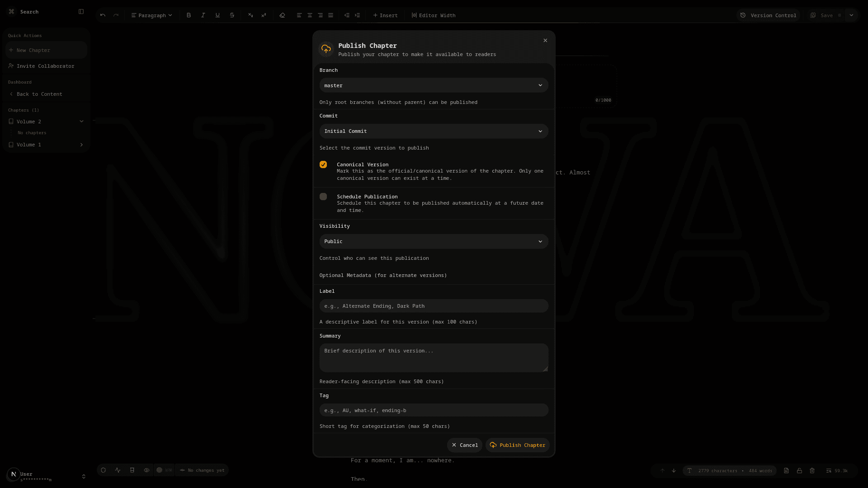Open the Branch dropdown showing master
The image size is (868, 488).
(x=434, y=85)
